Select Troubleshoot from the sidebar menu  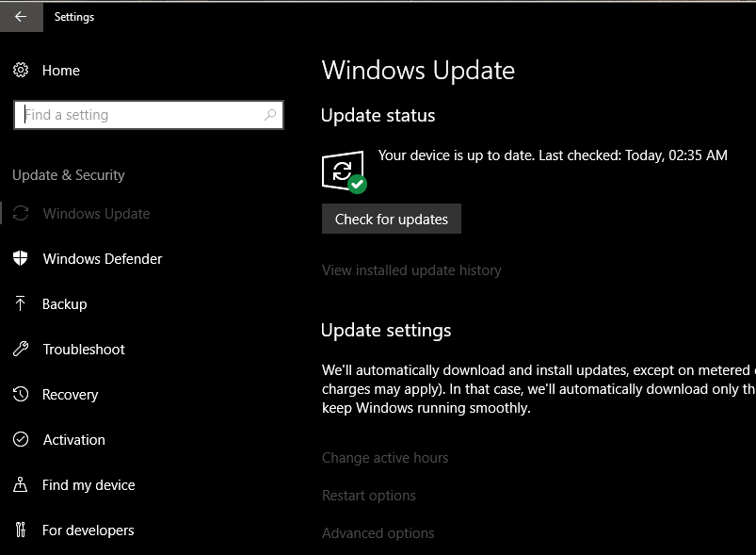[x=83, y=349]
